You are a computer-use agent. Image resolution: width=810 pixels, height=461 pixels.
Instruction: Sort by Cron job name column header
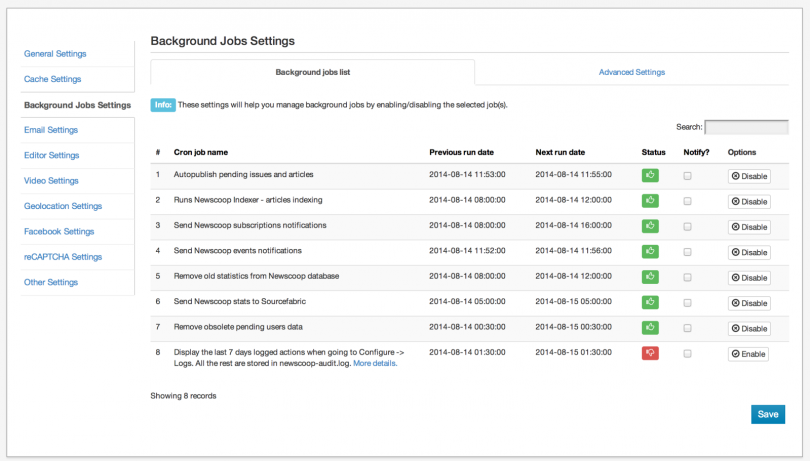pyautogui.click(x=201, y=152)
